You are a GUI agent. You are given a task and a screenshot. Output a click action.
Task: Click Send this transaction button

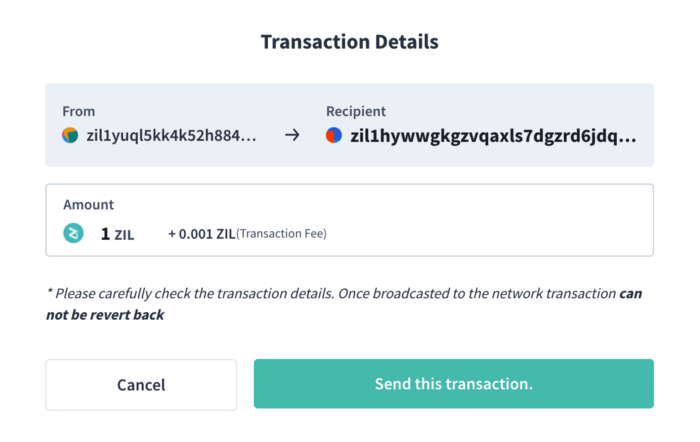point(454,384)
